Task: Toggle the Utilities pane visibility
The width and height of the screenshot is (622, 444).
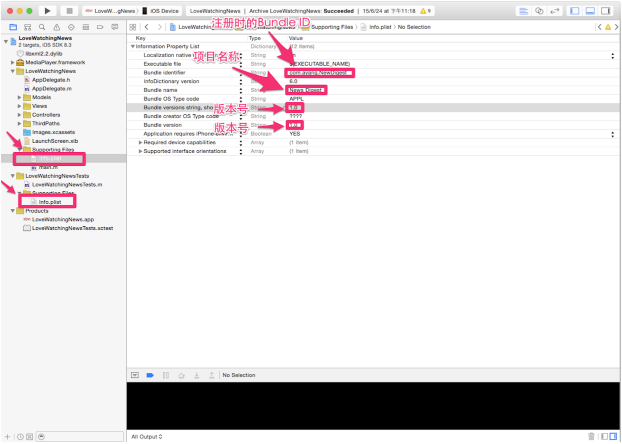Action: pyautogui.click(x=605, y=11)
